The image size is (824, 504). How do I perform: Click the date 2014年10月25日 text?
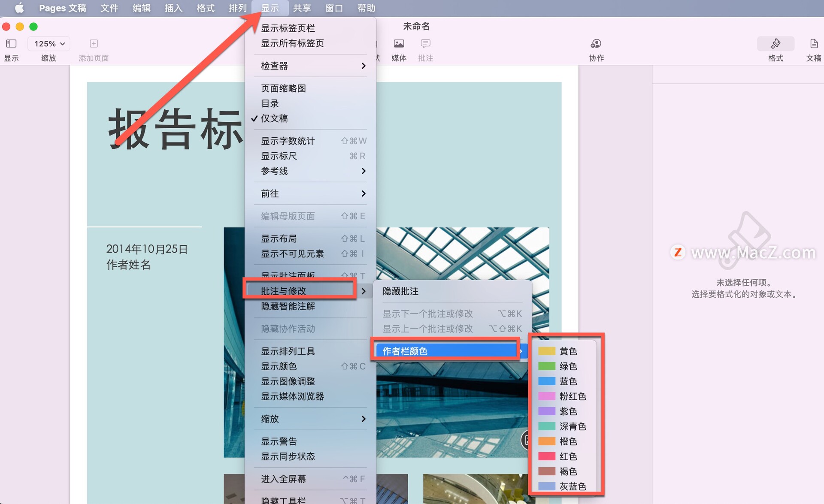[x=147, y=249]
